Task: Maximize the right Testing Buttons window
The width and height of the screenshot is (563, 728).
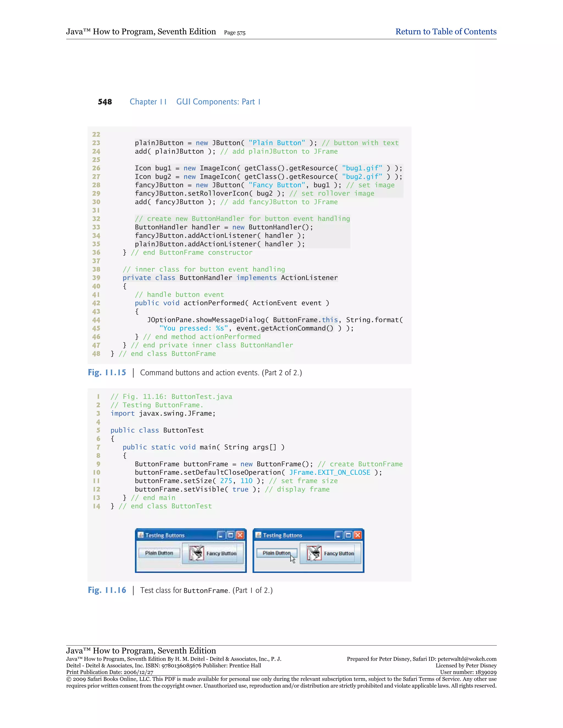Action: pyautogui.click(x=348, y=535)
